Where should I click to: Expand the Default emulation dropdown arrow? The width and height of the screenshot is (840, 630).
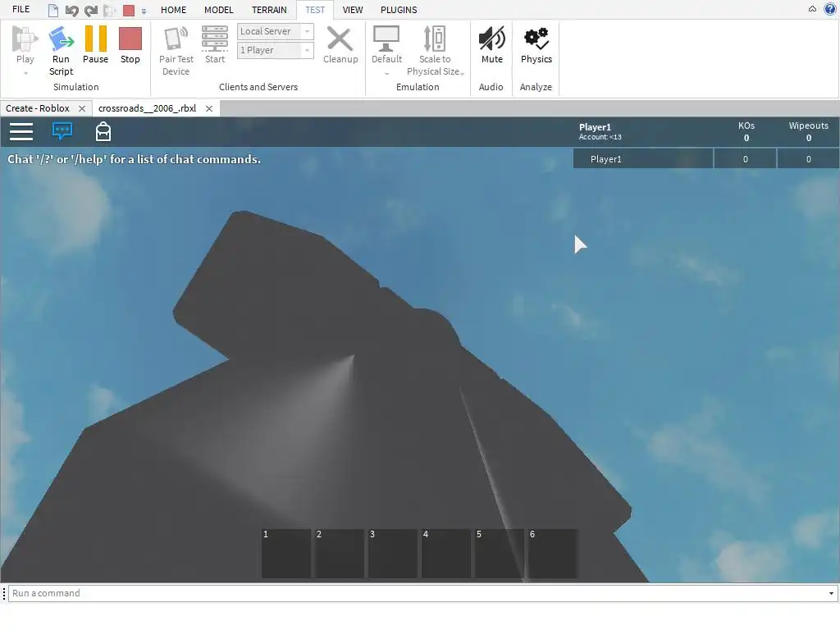point(387,73)
